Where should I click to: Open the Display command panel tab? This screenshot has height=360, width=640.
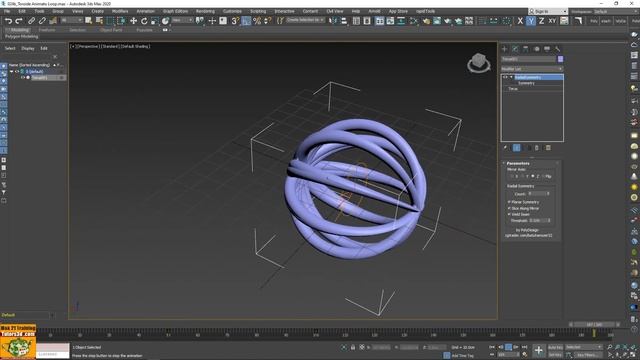click(x=547, y=49)
